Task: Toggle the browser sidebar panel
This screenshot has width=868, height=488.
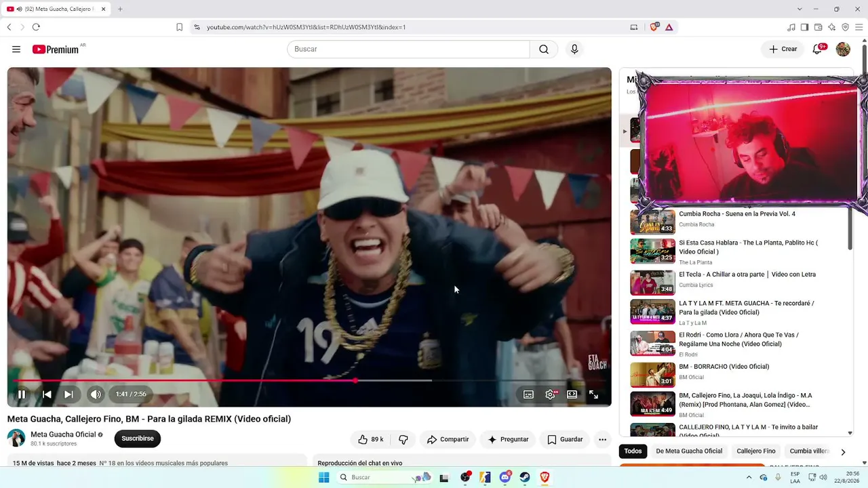Action: coord(804,27)
